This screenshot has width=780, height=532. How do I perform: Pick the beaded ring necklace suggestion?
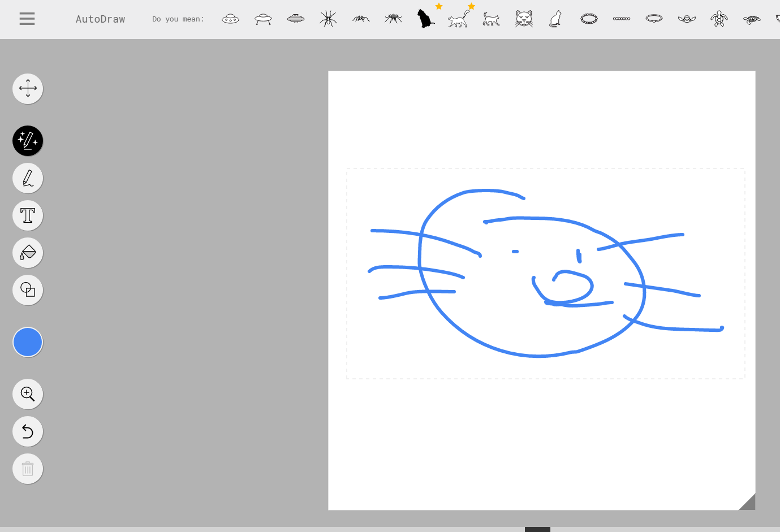tap(589, 19)
